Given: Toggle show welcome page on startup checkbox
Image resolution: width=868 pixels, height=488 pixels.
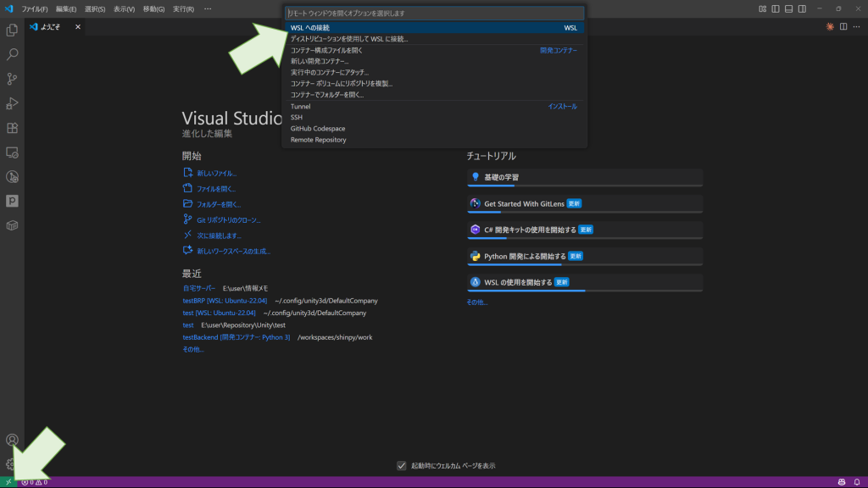Looking at the screenshot, I should tap(401, 466).
